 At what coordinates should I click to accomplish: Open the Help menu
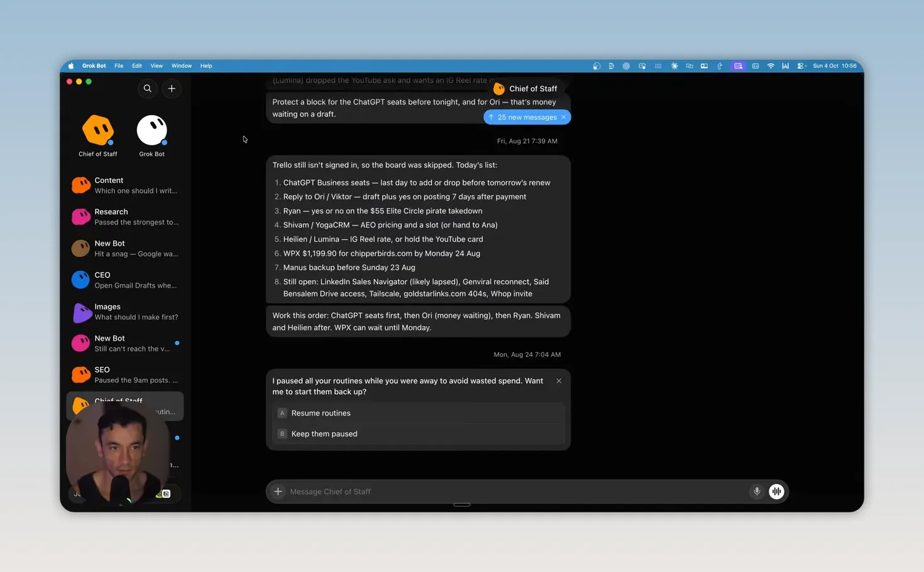[x=206, y=66]
